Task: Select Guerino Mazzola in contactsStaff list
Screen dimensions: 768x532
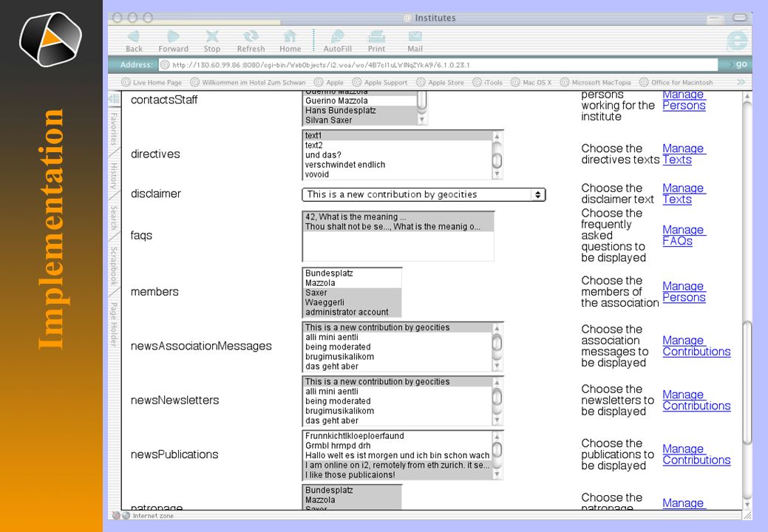Action: tap(360, 100)
